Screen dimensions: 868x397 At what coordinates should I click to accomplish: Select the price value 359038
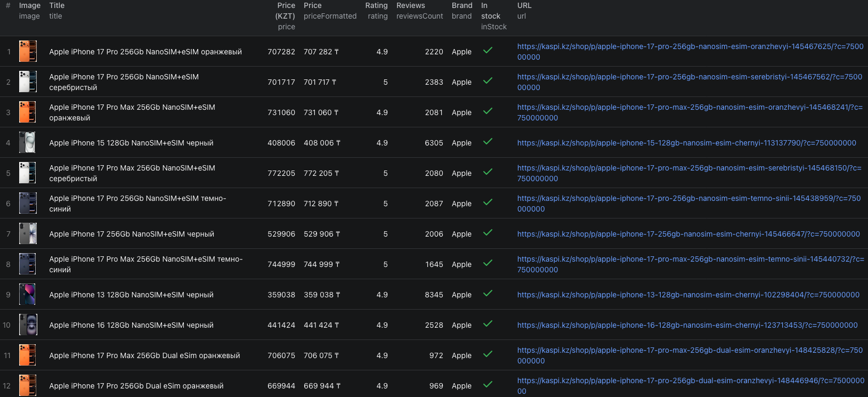(281, 295)
